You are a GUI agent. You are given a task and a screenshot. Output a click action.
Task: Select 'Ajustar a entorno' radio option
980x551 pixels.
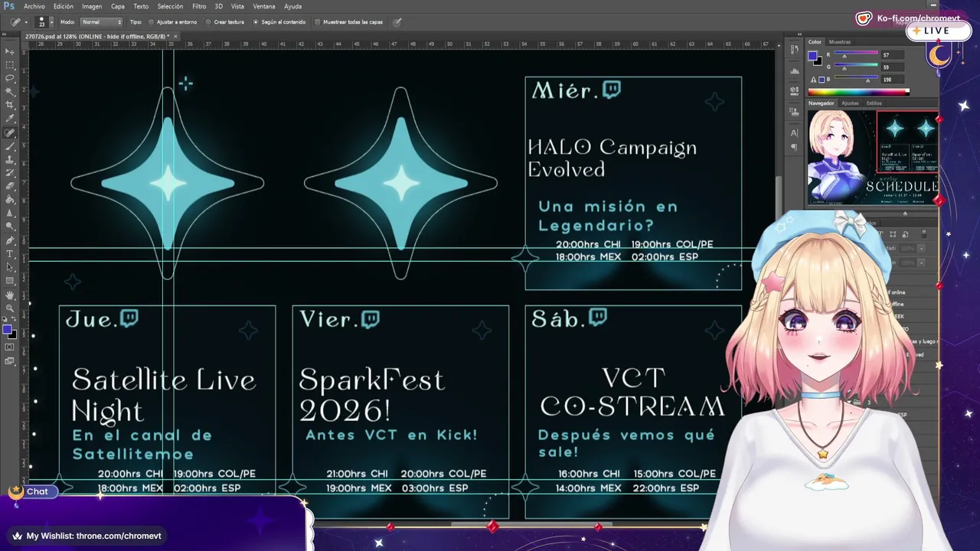[x=172, y=22]
